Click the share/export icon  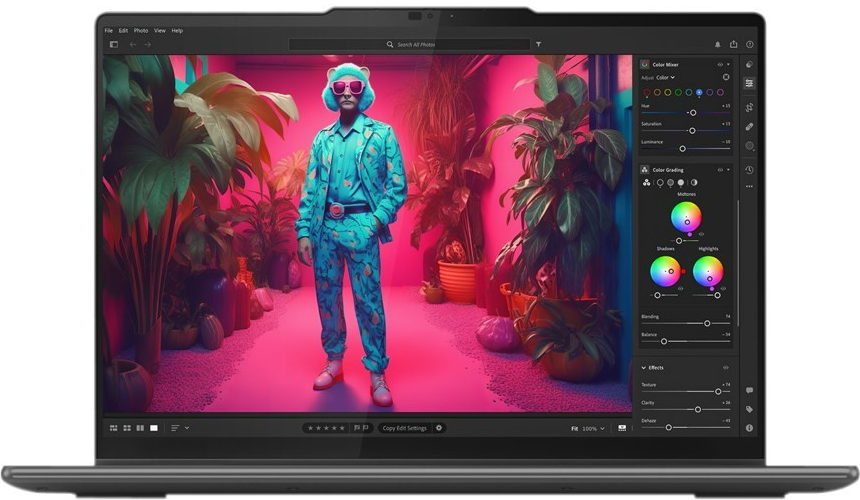[x=733, y=44]
